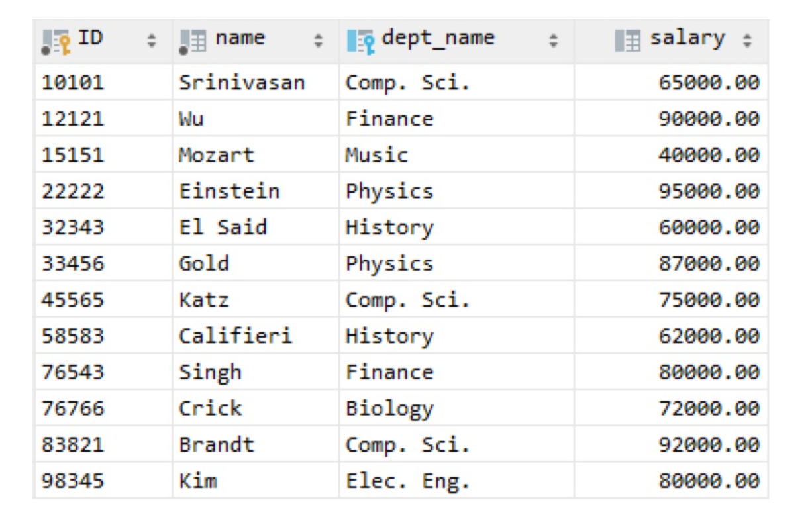Select the Finance cell in Singh row

(456, 371)
